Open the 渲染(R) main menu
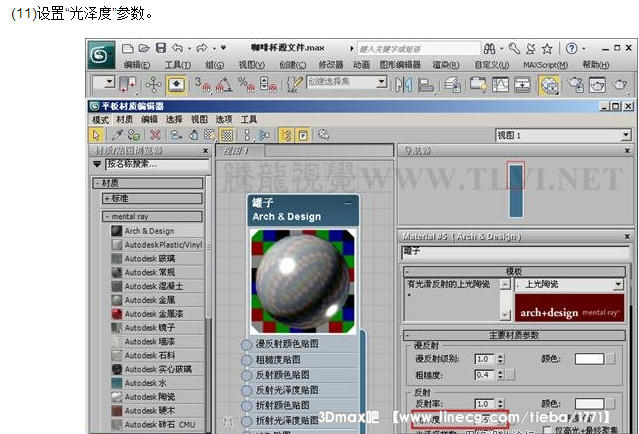This screenshot has width=639, height=434. click(x=446, y=65)
